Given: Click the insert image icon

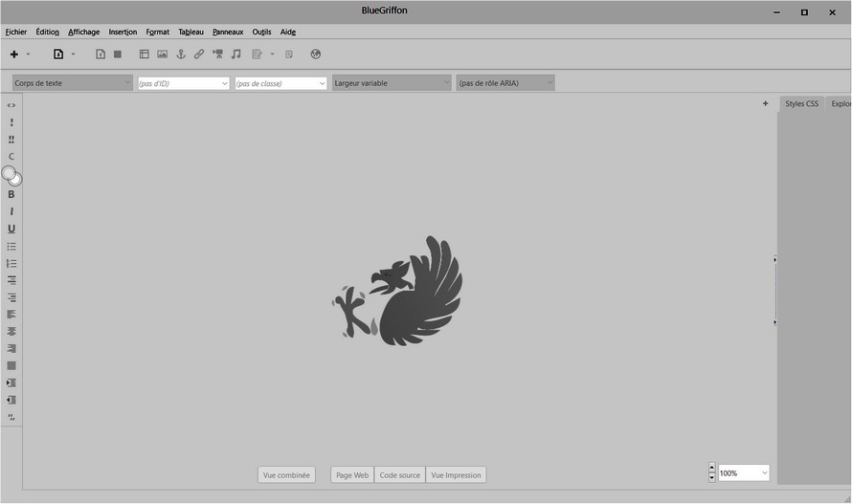Looking at the screenshot, I should tap(163, 55).
